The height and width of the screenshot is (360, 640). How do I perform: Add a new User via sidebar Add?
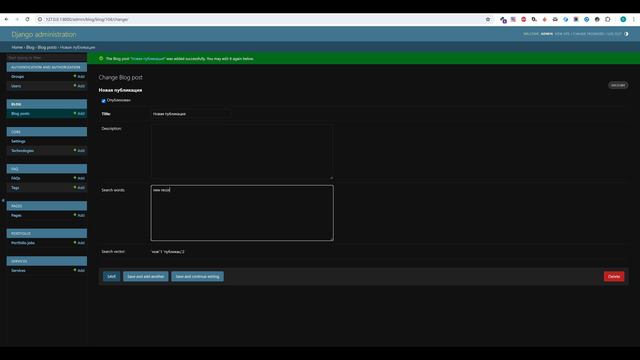coord(80,86)
